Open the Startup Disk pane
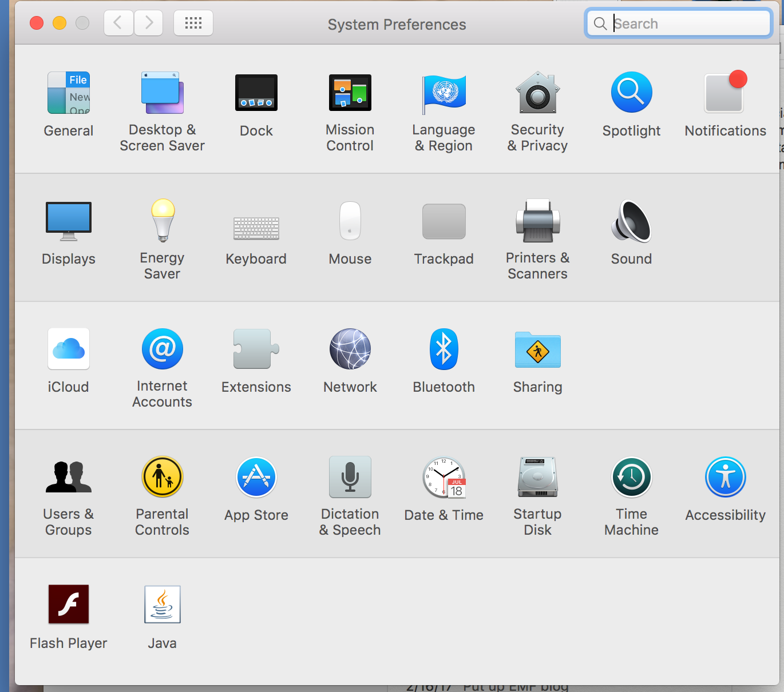 pos(538,477)
